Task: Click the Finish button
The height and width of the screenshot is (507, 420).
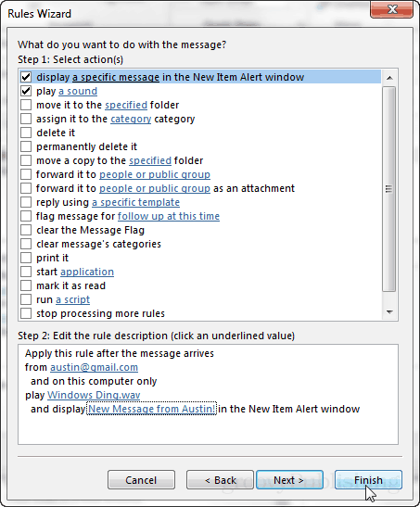Action: click(x=368, y=480)
